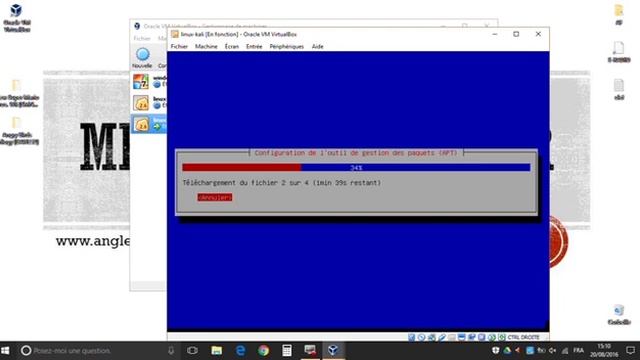Maximize the linux-kali VM window
This screenshot has width=640, height=360.
(516, 34)
